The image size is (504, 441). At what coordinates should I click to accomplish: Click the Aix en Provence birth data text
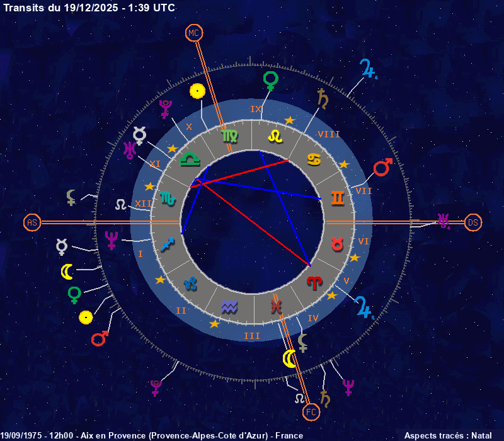(151, 435)
